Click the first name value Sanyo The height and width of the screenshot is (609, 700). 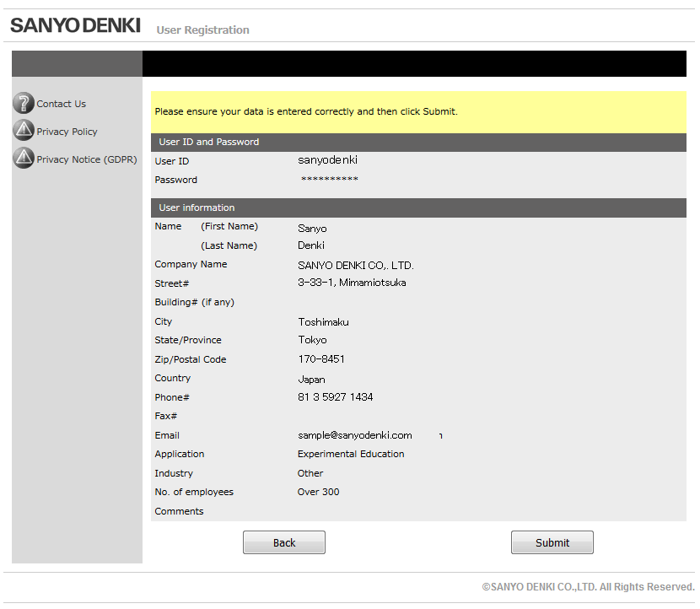click(x=312, y=229)
